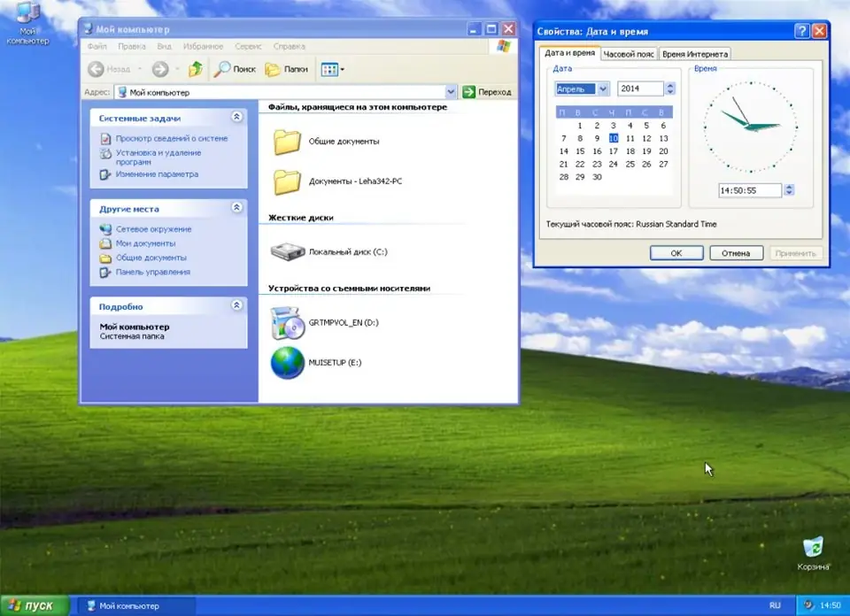This screenshot has height=616, width=850.
Task: Open Сетевое окружение link
Action: point(153,229)
